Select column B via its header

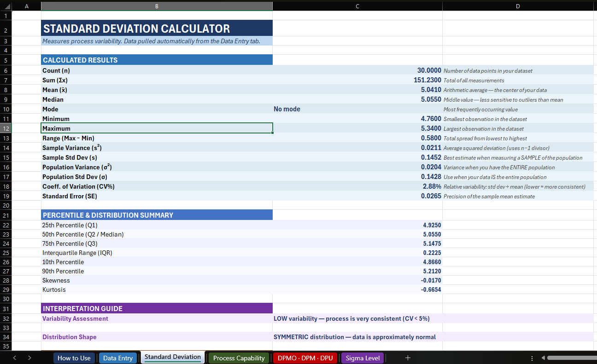157,6
